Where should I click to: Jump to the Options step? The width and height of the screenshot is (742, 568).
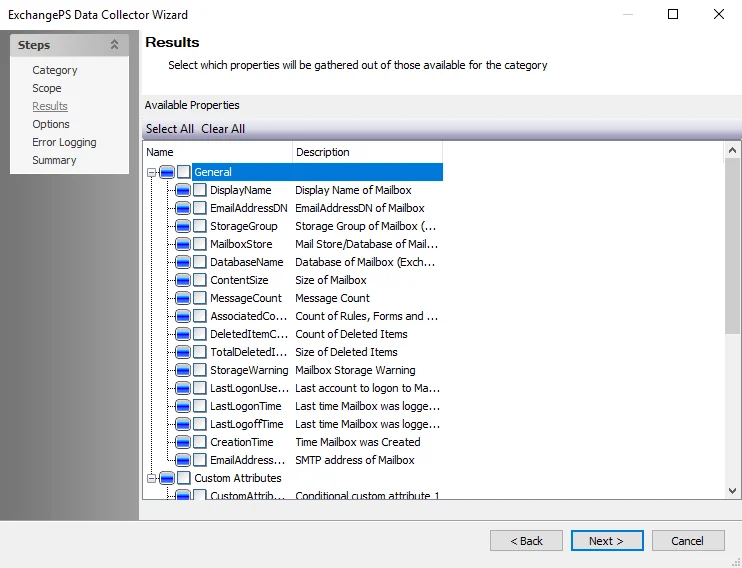51,124
